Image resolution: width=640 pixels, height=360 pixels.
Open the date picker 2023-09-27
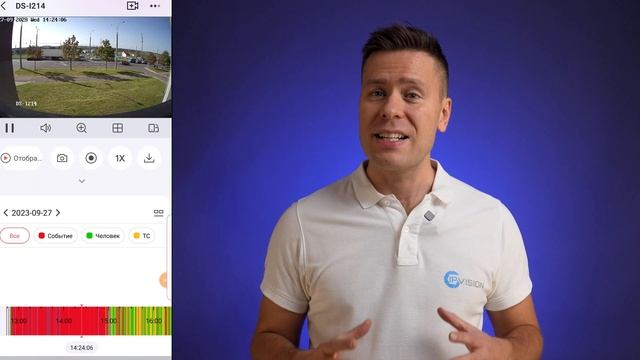pos(31,213)
